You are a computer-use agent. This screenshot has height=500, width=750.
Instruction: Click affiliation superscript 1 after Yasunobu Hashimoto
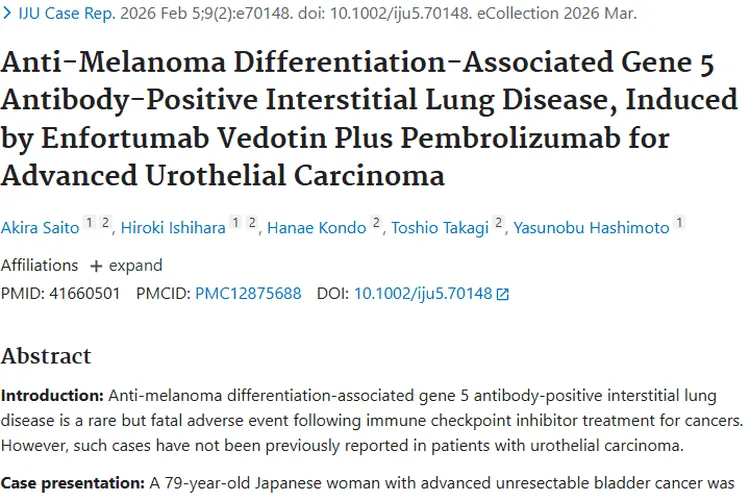pyautogui.click(x=680, y=224)
